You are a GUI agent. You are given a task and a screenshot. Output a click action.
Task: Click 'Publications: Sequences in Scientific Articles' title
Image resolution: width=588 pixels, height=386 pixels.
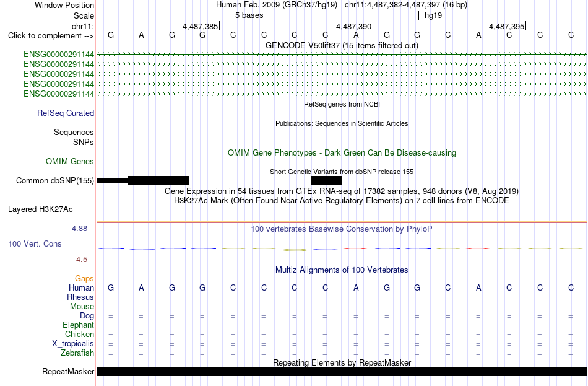pyautogui.click(x=342, y=123)
